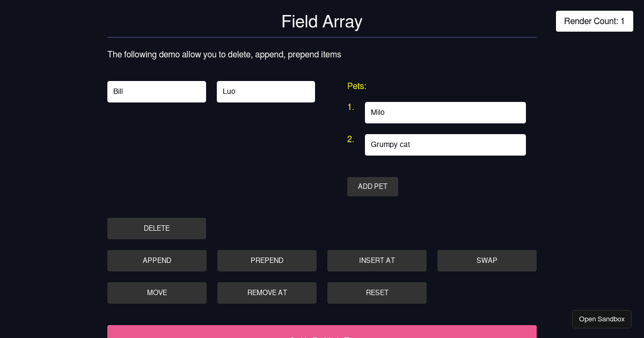
Task: Click the PREPEND button
Action: 267,260
